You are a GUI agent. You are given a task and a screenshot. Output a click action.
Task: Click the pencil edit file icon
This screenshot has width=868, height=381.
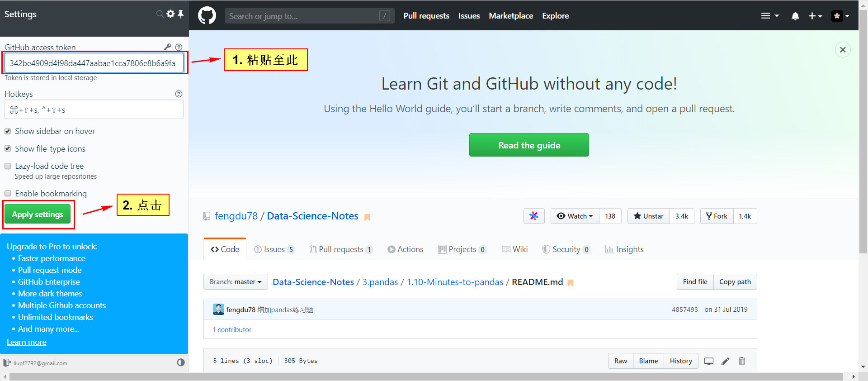(725, 361)
